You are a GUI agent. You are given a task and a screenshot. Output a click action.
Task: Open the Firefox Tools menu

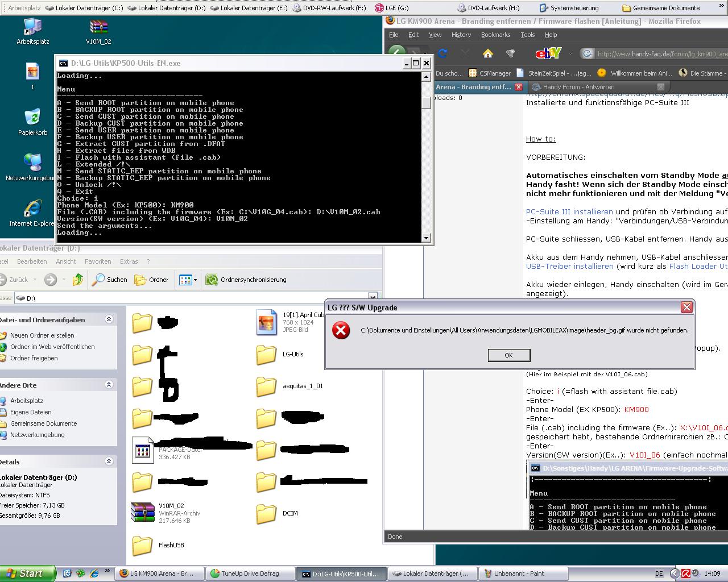[x=528, y=35]
